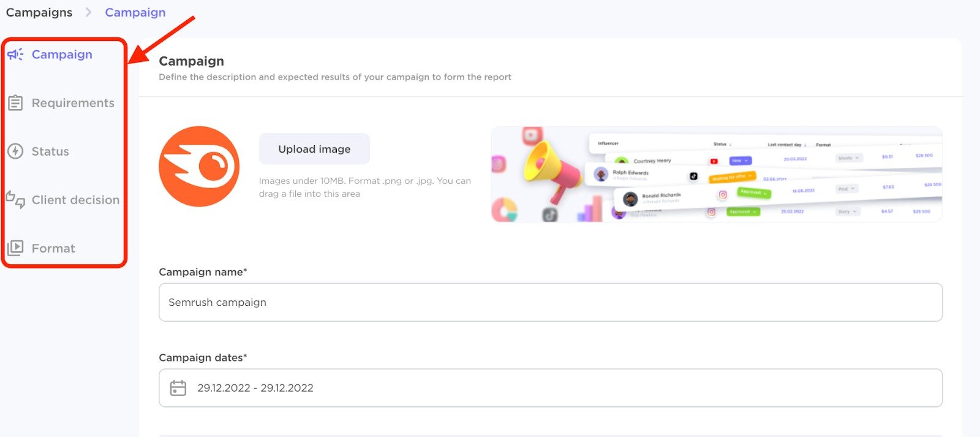Click the play icon next to Format
The height and width of the screenshot is (437, 980).
15,248
